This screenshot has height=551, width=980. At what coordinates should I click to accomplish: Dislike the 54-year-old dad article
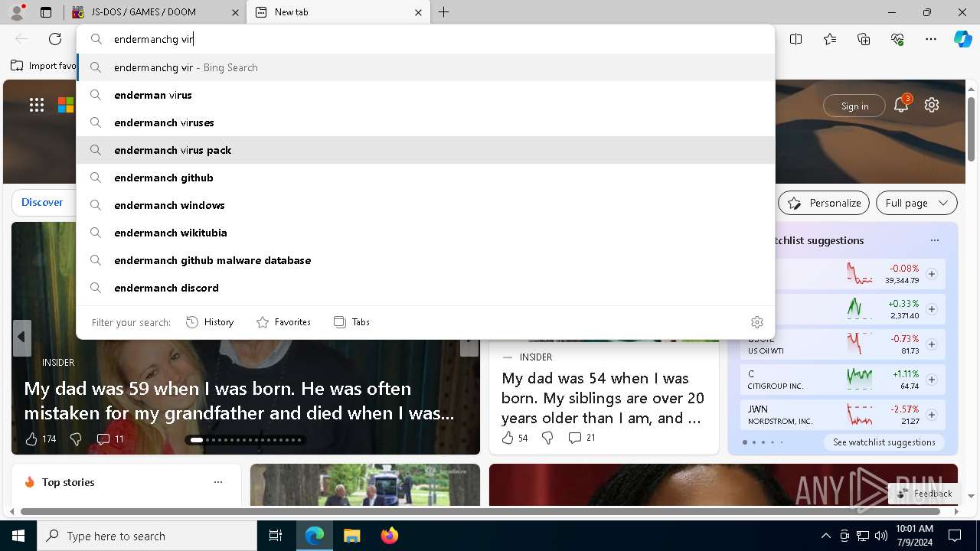pyautogui.click(x=547, y=438)
